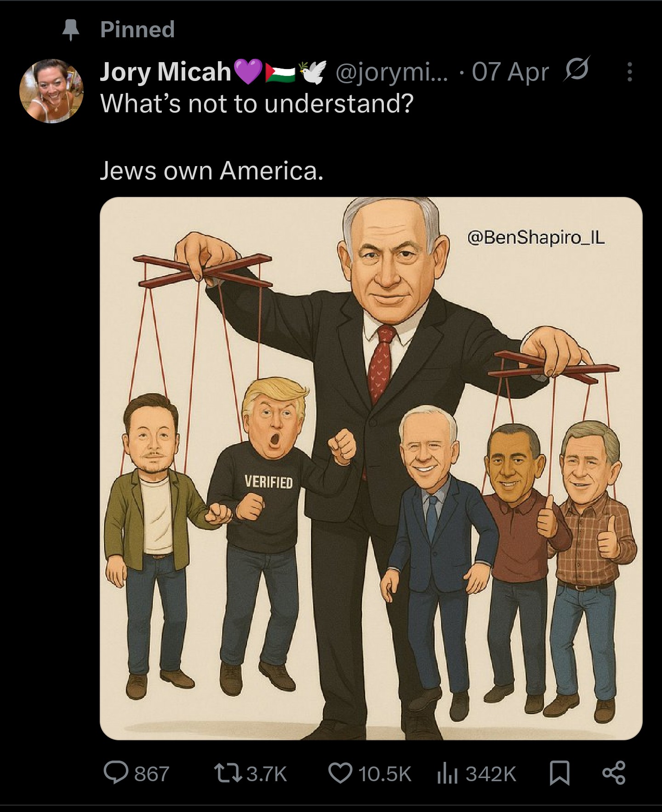Click the repost arrows icon
662x812 pixels.
tap(228, 773)
